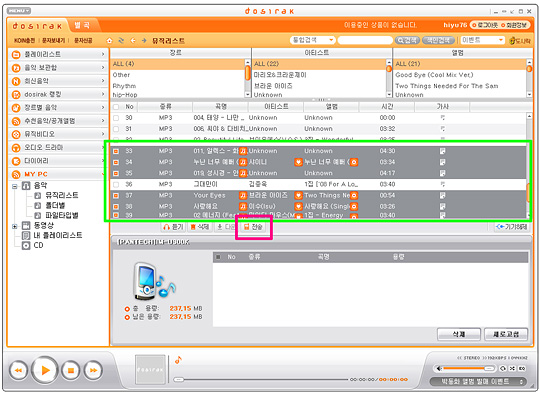Click the lyrics icon on row 33

coord(443,151)
